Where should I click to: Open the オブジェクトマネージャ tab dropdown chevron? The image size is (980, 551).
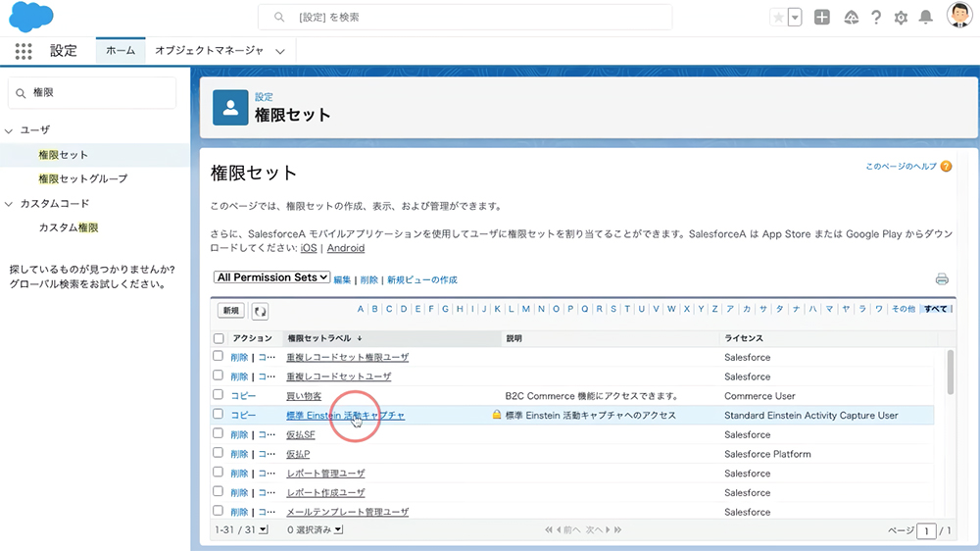click(x=280, y=51)
